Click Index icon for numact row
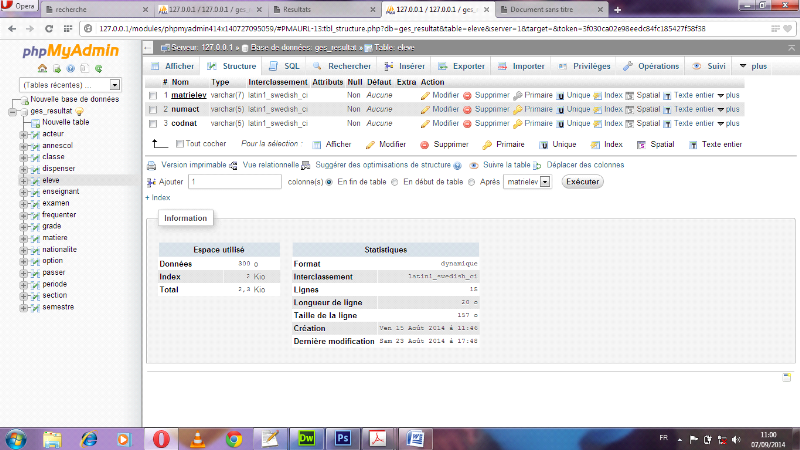The image size is (800, 450). click(597, 109)
